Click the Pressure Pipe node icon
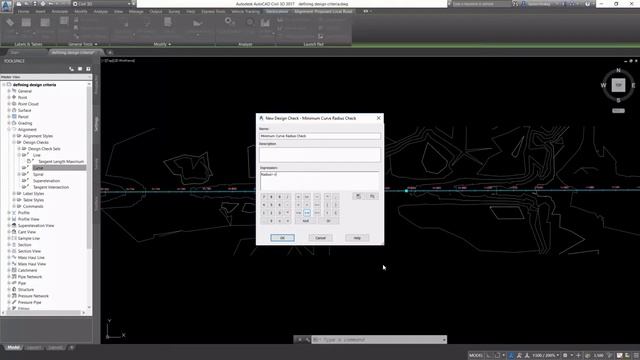Viewport: 640px width, 360px height. pyautogui.click(x=14, y=302)
